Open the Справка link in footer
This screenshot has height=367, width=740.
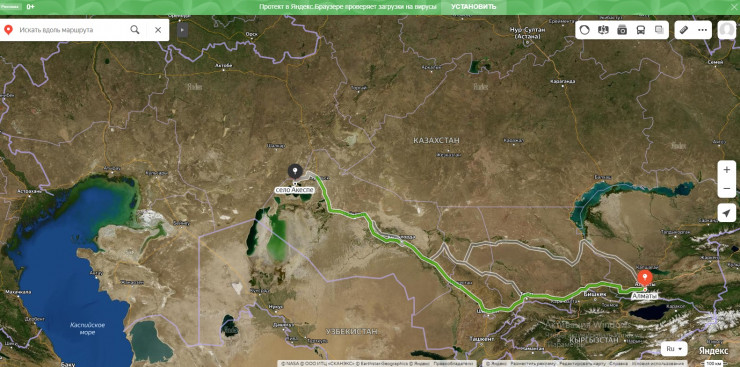[x=619, y=364]
